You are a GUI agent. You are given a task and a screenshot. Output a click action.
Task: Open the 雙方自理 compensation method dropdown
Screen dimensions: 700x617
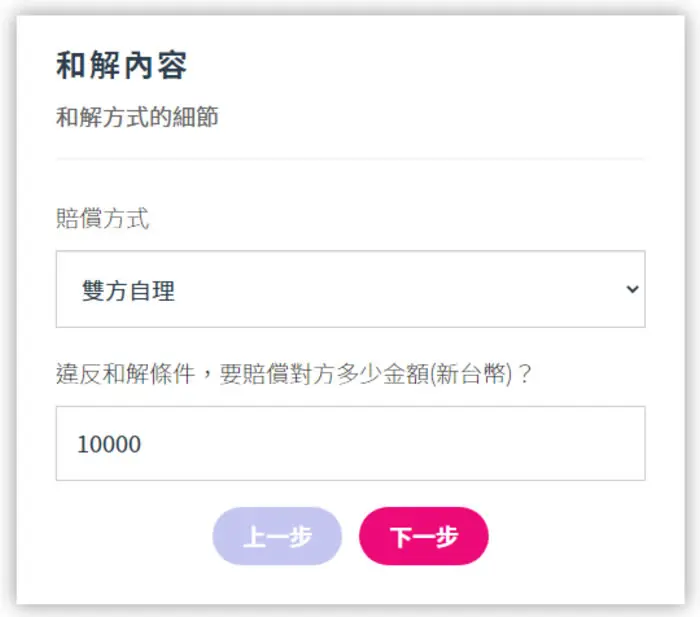[x=350, y=289]
